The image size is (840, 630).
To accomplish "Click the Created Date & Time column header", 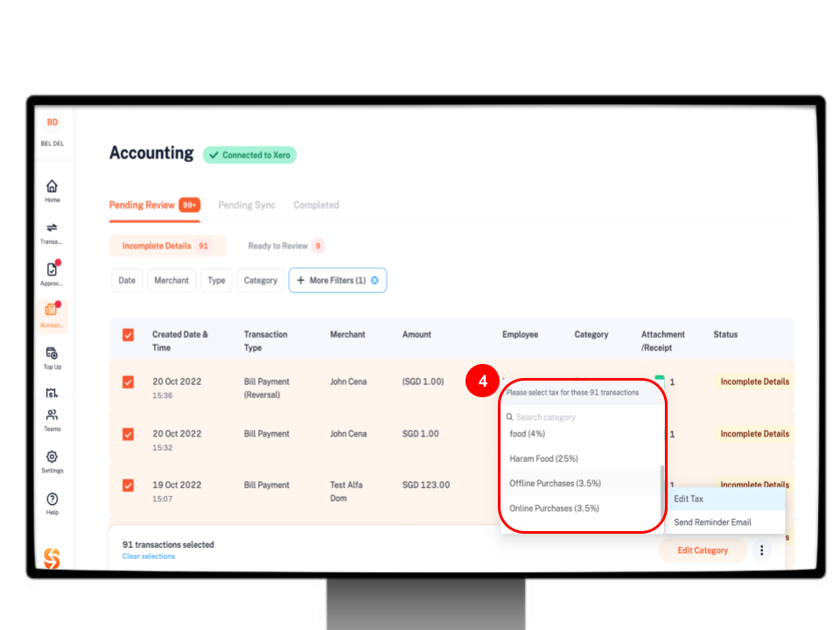I will click(x=180, y=340).
